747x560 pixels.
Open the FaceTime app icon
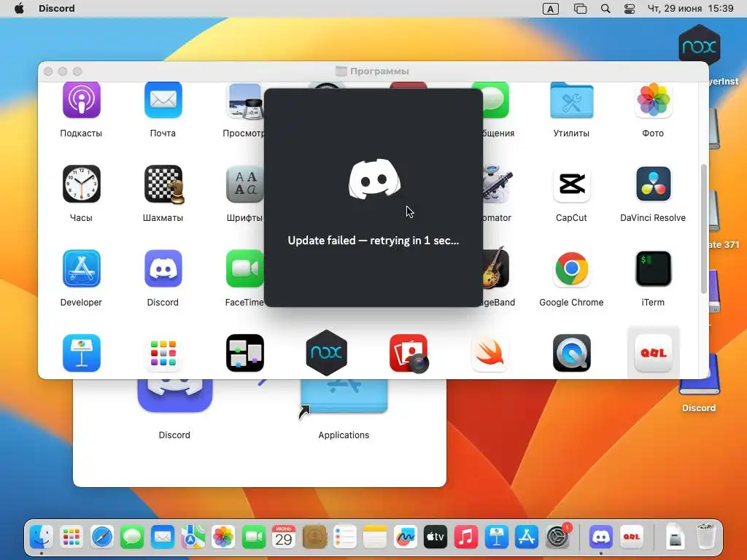244,268
